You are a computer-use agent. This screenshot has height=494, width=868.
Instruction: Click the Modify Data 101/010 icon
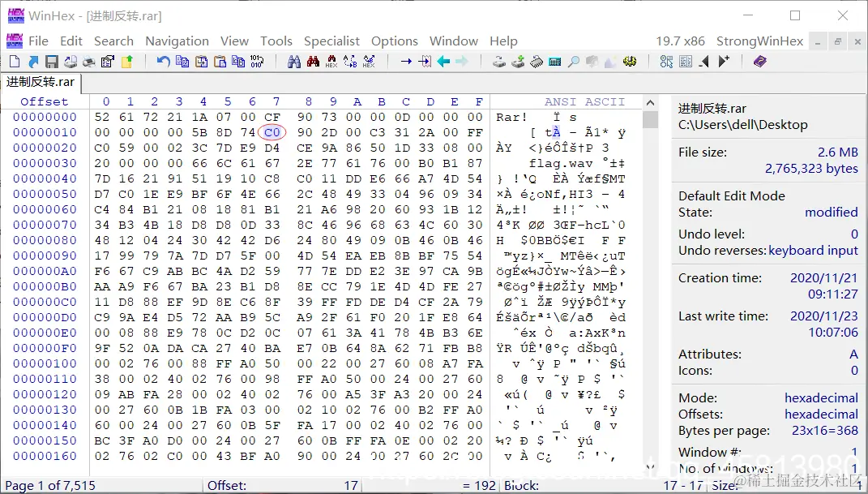[x=257, y=62]
